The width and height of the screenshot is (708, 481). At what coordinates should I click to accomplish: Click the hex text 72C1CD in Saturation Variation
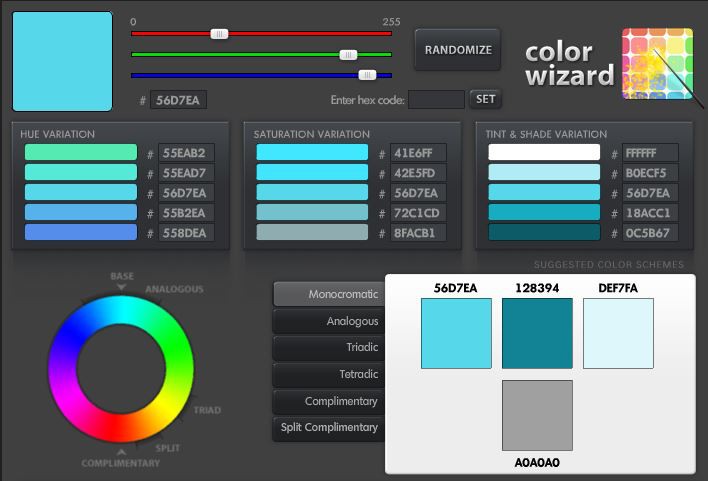click(417, 213)
